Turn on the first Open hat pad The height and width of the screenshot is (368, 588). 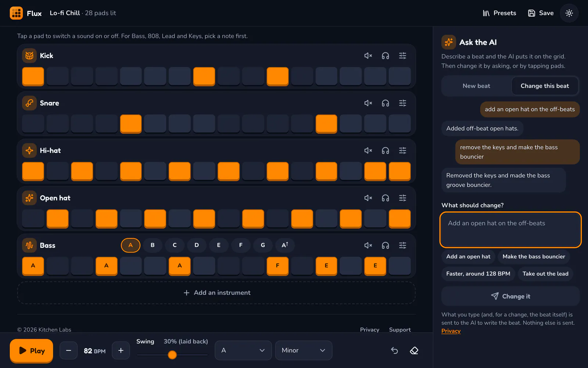[x=33, y=219]
